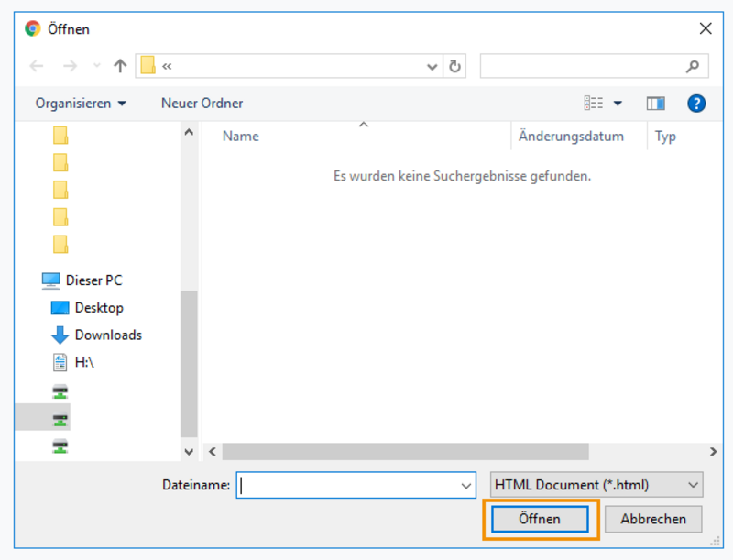Open the recent locations dropdown arrow

tap(97, 66)
